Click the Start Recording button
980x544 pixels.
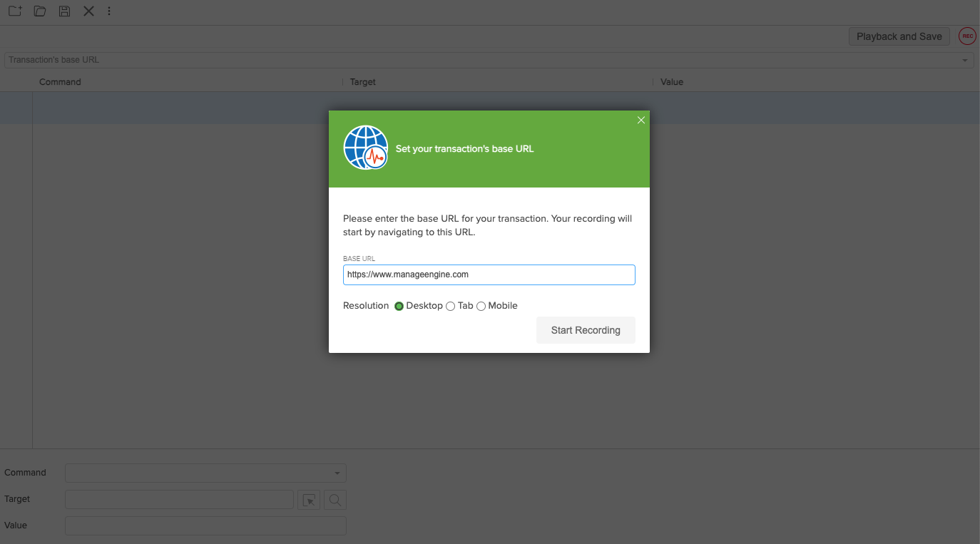[586, 330]
